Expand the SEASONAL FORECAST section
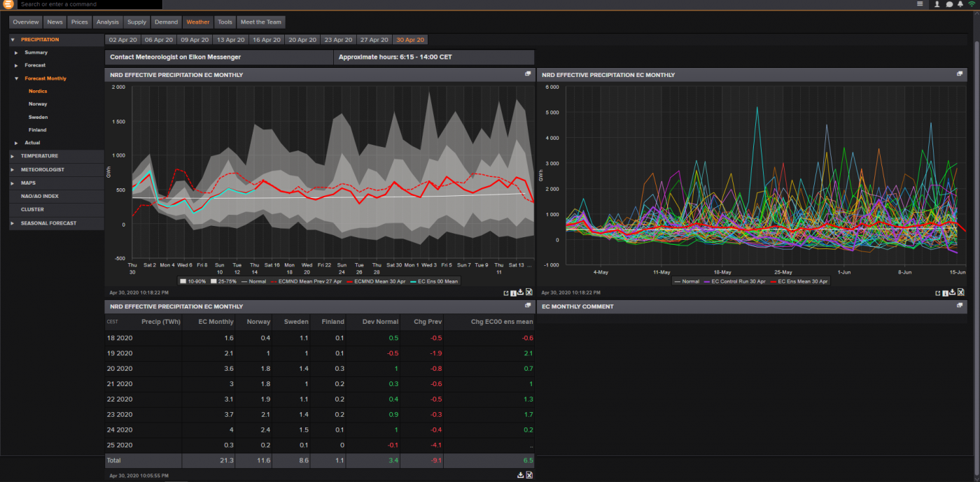The height and width of the screenshot is (482, 980). [48, 223]
